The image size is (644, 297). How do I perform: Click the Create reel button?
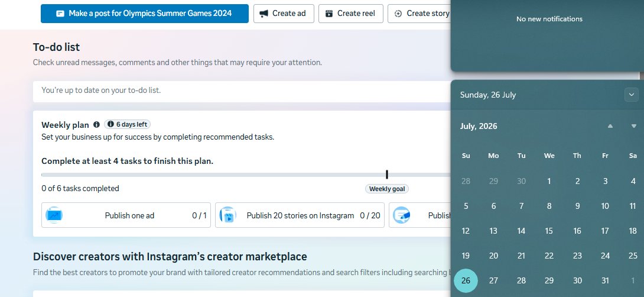click(x=350, y=14)
